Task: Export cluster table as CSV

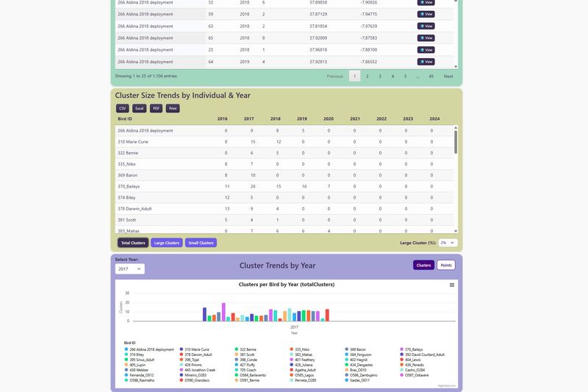Action: click(x=123, y=108)
